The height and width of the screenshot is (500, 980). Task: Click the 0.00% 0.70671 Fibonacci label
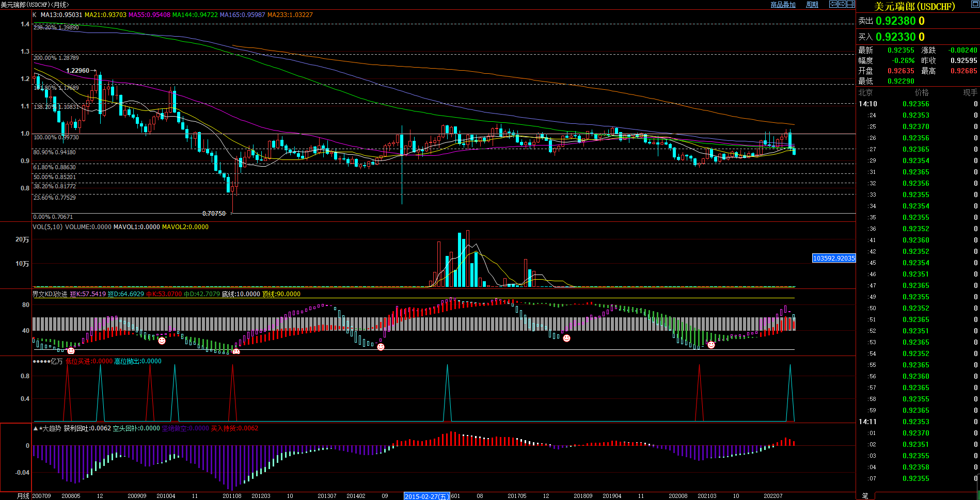pyautogui.click(x=53, y=217)
